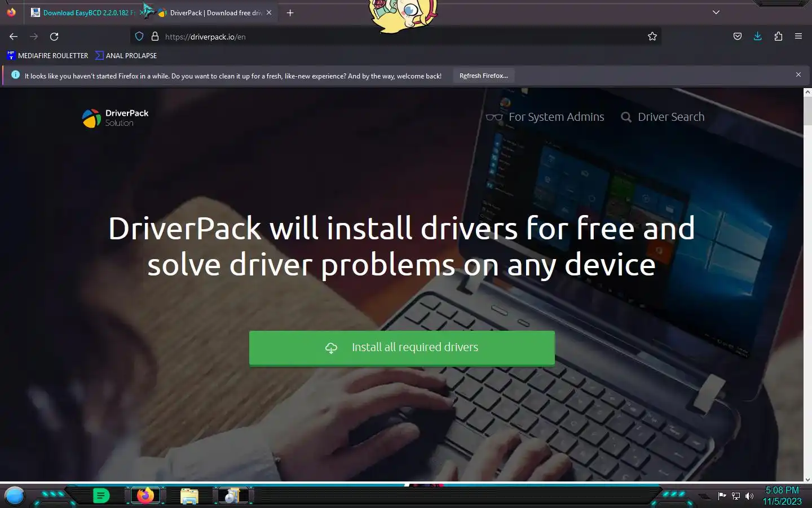View site security padlock info
Viewport: 812px width, 508px height.
[155, 37]
